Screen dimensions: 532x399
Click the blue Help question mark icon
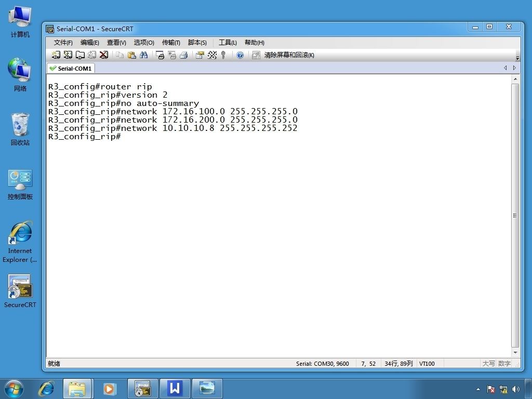(x=240, y=55)
